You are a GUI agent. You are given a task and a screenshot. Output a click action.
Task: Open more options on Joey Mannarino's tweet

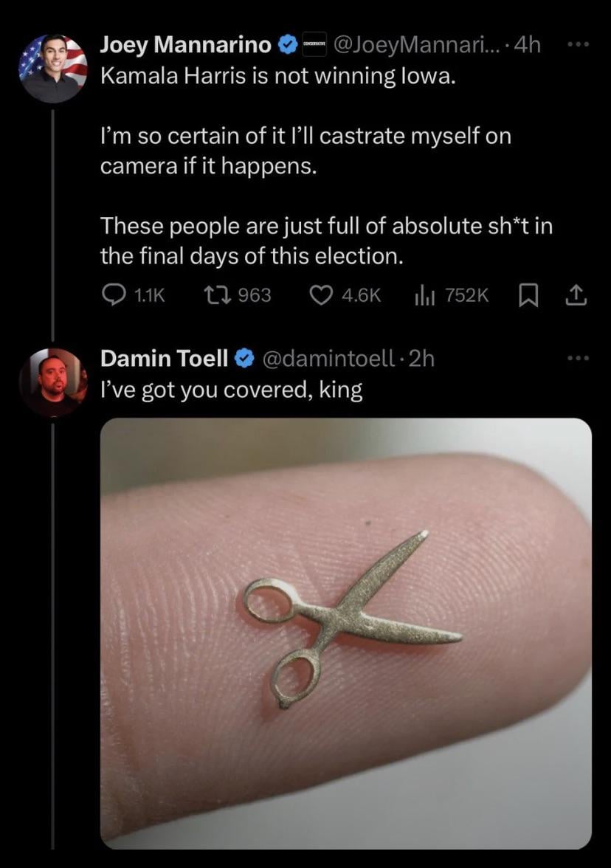(x=579, y=45)
